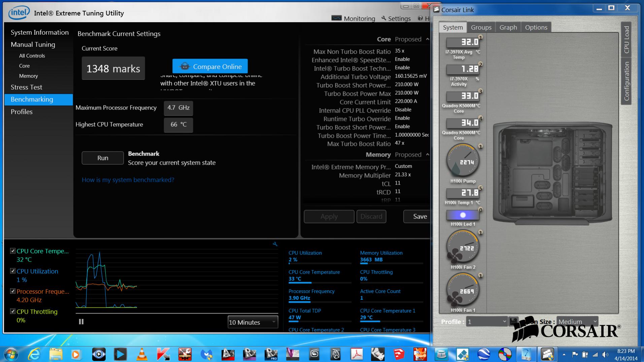Click the H100i Fan 2 gauge

[x=463, y=247]
